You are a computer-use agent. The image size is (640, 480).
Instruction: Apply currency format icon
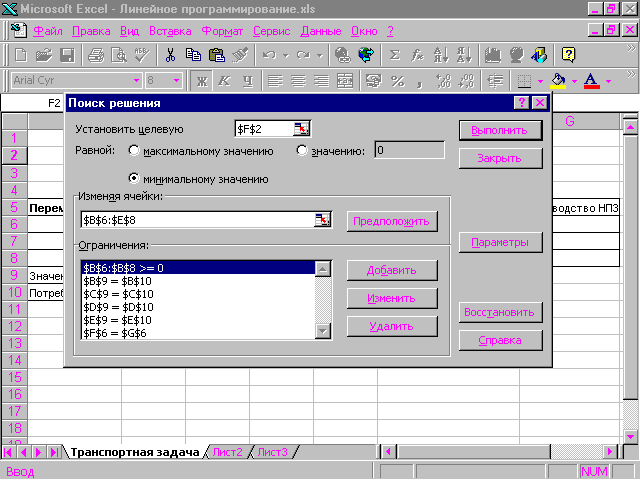click(374, 81)
